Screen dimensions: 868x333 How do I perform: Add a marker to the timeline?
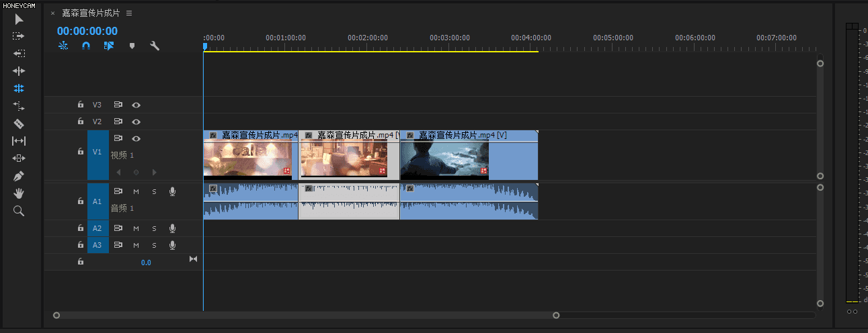pos(132,46)
